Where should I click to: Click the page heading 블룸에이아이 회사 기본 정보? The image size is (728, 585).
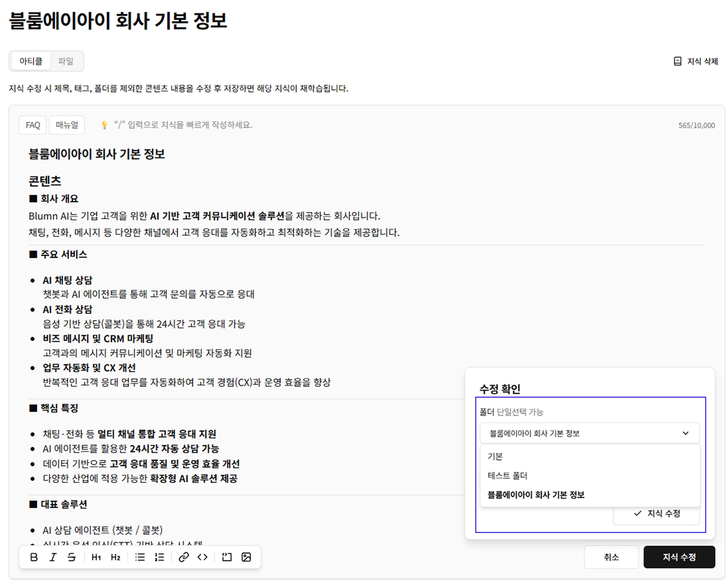click(x=118, y=20)
